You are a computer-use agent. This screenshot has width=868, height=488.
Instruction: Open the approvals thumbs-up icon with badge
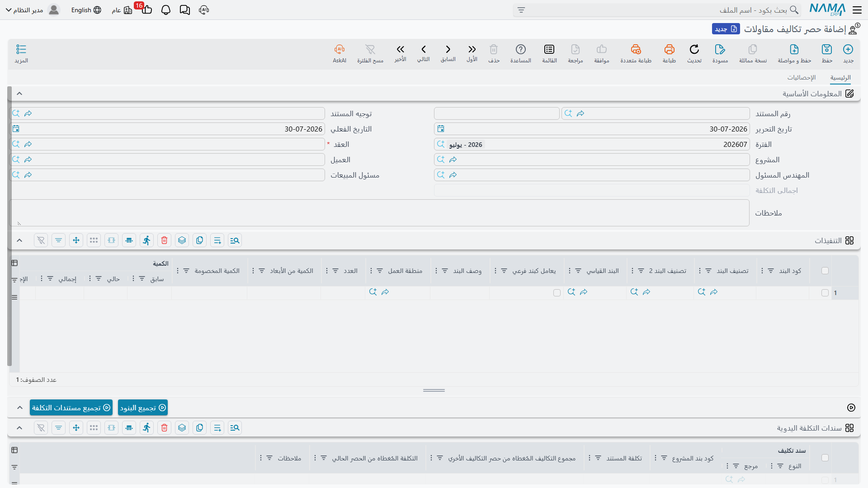point(146,10)
